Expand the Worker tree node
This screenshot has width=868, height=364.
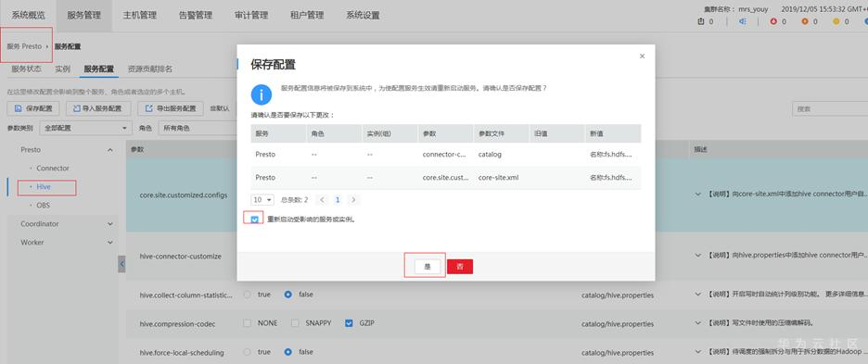110,243
